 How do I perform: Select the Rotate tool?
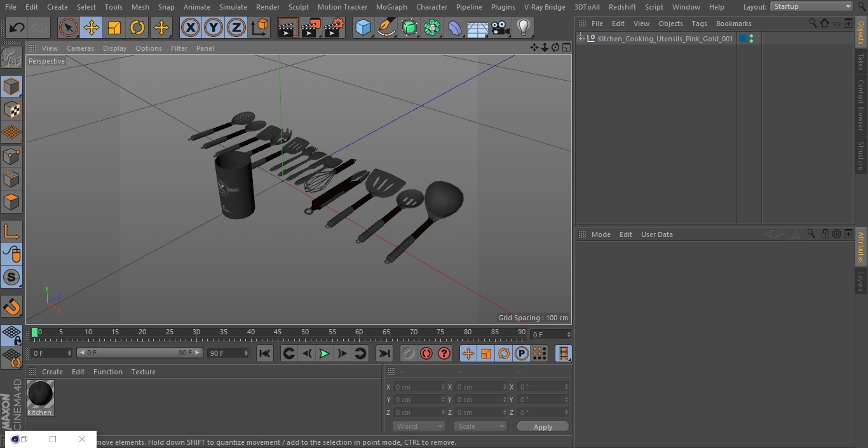click(x=137, y=27)
